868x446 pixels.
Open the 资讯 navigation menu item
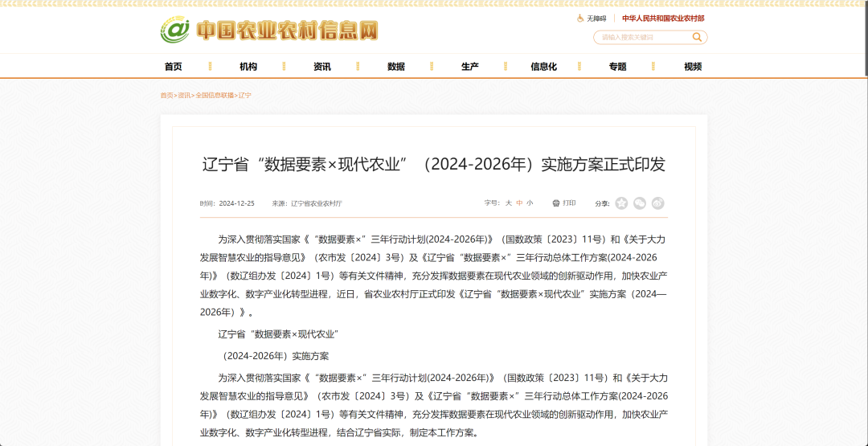(x=322, y=67)
